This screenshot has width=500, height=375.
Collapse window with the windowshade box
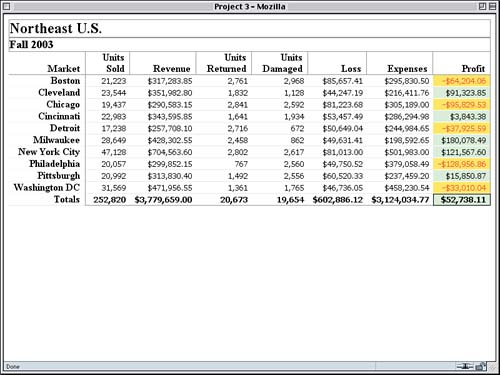coord(492,6)
